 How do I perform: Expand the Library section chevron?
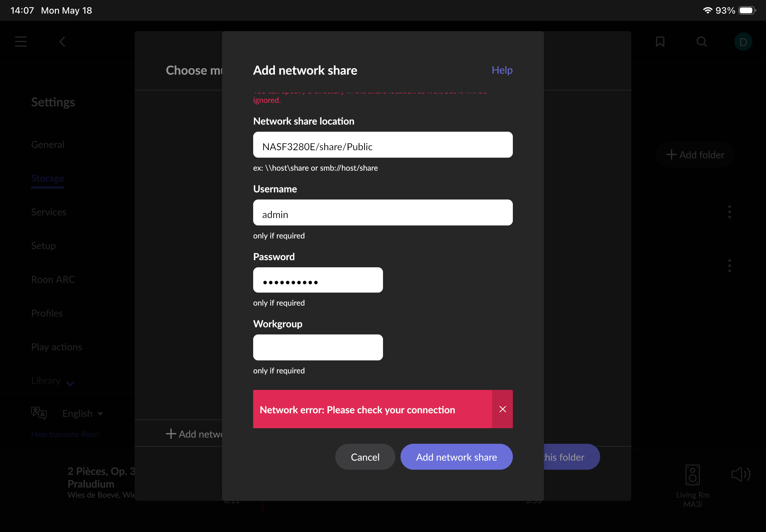pyautogui.click(x=70, y=383)
